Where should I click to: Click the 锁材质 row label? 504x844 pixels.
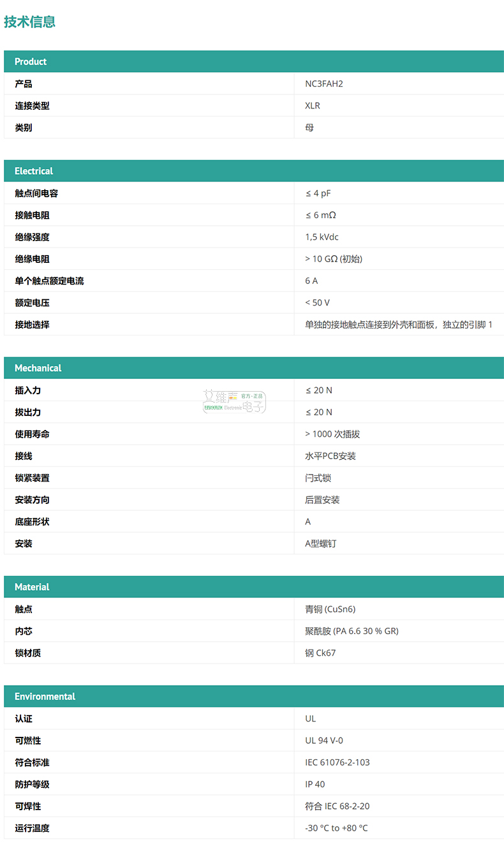28,653
